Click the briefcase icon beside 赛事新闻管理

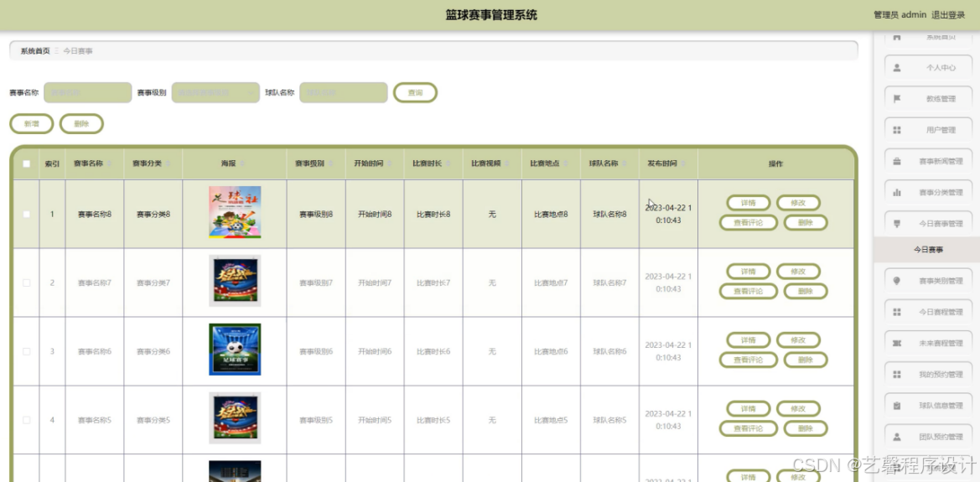897,161
